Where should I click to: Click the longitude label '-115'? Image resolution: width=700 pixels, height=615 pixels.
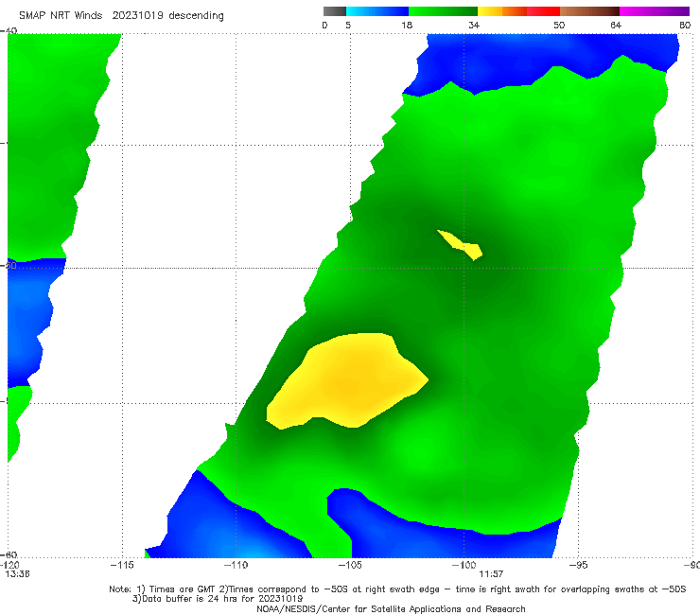click(x=122, y=565)
